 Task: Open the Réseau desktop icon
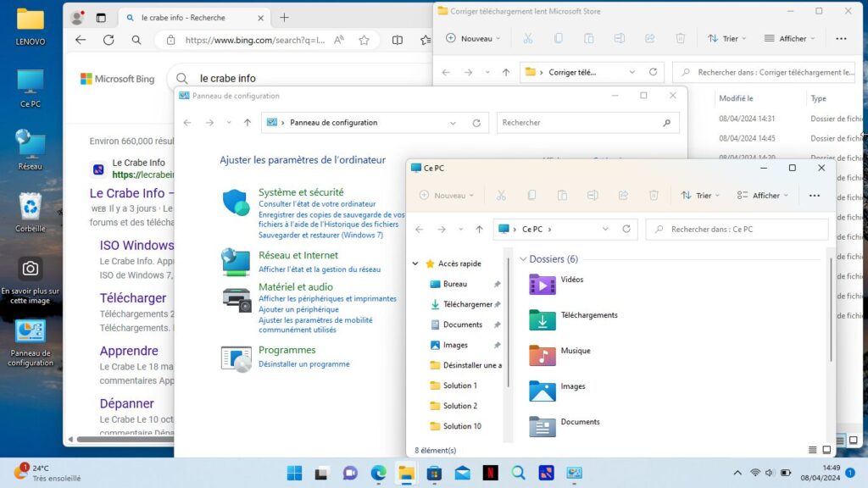(30, 150)
